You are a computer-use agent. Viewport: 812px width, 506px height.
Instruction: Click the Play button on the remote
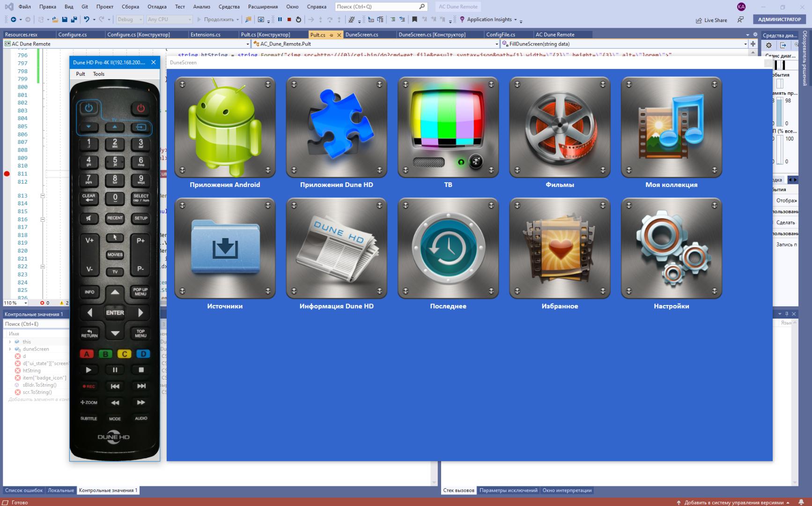tap(89, 370)
